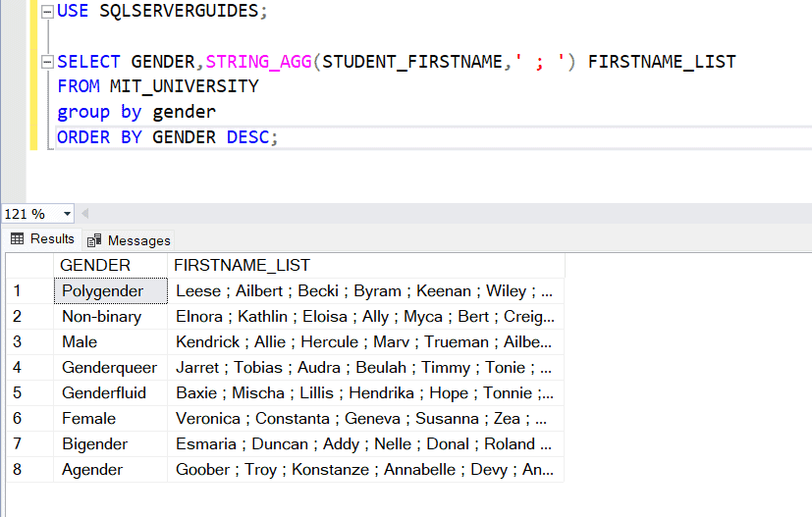Select the Agender cell
The height and width of the screenshot is (517, 812).
[x=110, y=469]
